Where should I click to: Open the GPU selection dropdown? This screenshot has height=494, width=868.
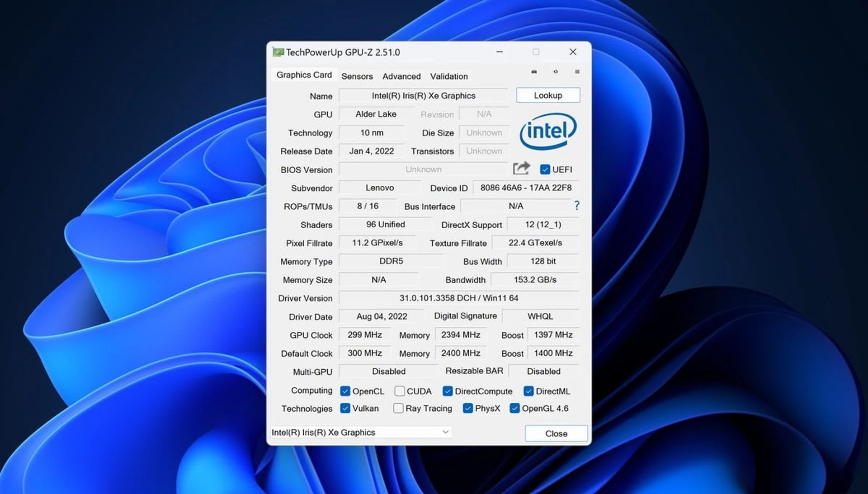[361, 433]
